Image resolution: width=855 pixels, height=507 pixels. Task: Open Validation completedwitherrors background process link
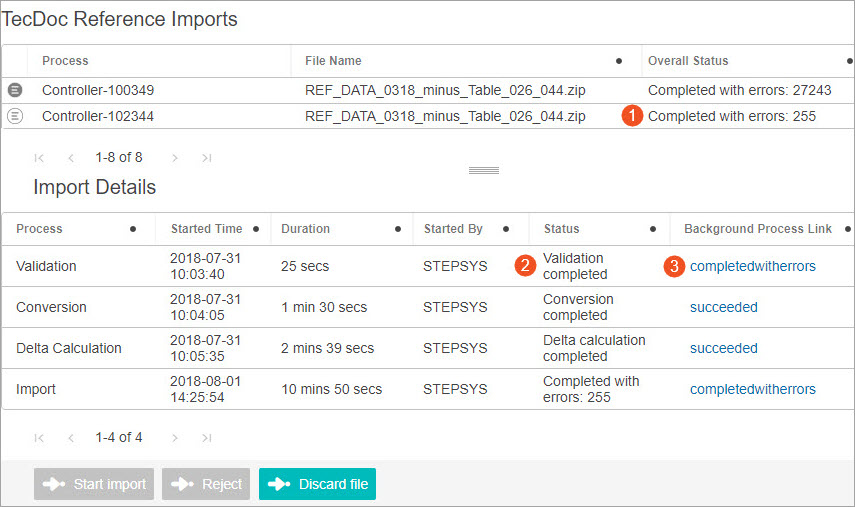752,266
